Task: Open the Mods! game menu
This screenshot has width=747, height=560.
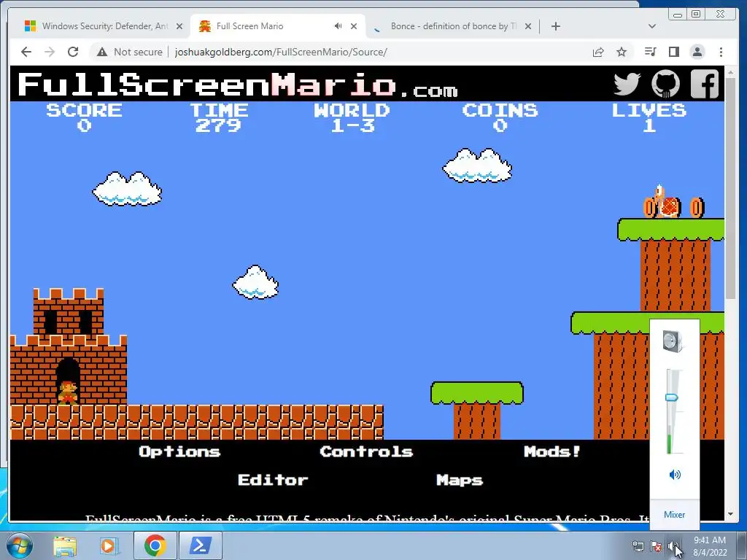Action: pos(552,451)
